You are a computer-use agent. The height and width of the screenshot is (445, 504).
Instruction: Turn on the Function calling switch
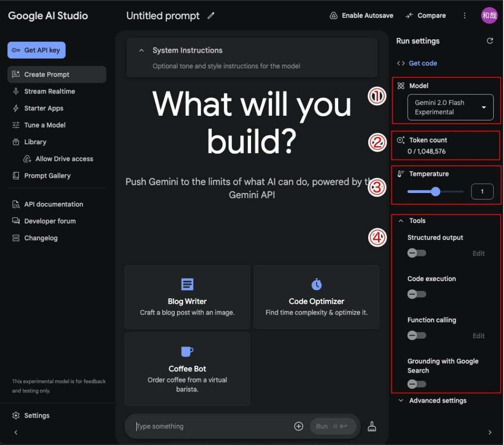[416, 335]
